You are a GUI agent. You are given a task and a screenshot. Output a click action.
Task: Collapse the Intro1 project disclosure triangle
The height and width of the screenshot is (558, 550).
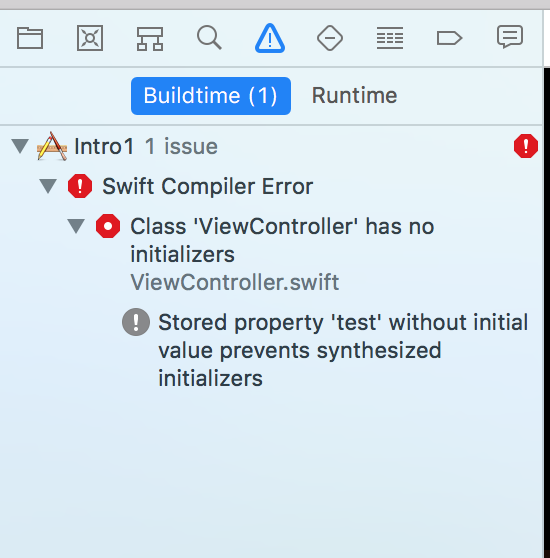pos(20,146)
